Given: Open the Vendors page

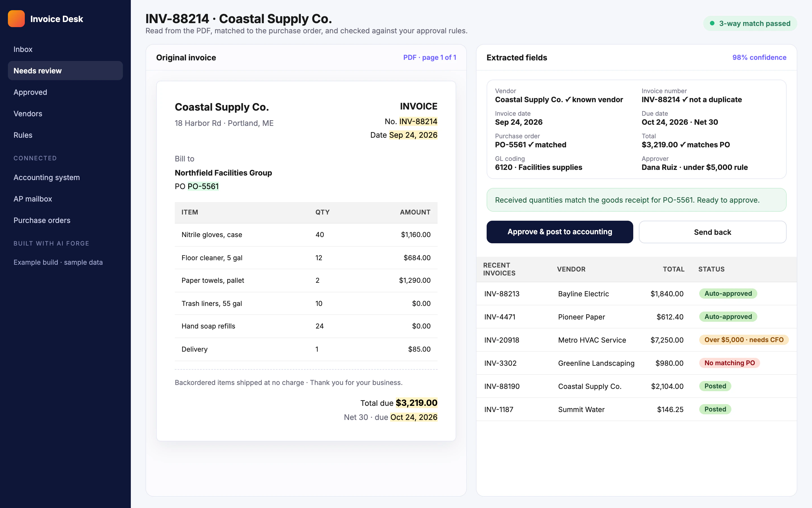Looking at the screenshot, I should click(65, 113).
